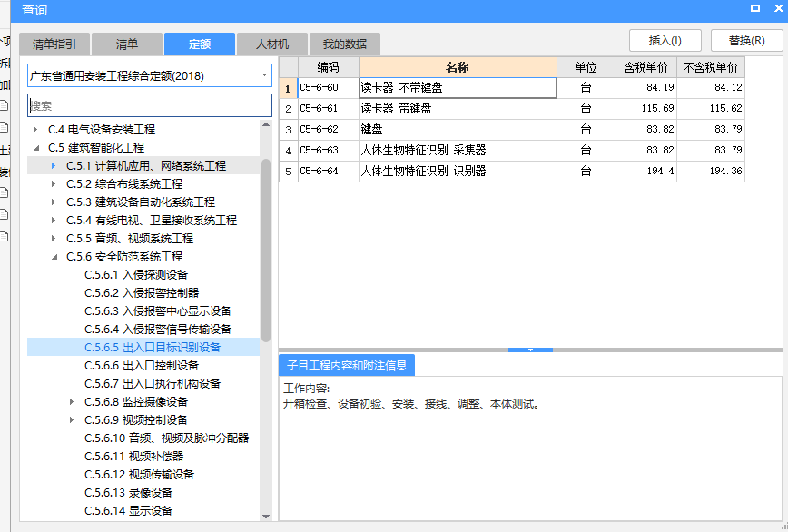Expand the C.5.6.8 监控摄像设备 node
Viewport: 788px width, 532px height.
pos(72,402)
